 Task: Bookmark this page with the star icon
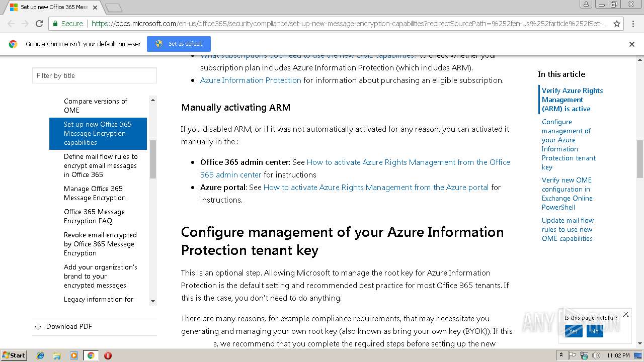click(x=617, y=24)
